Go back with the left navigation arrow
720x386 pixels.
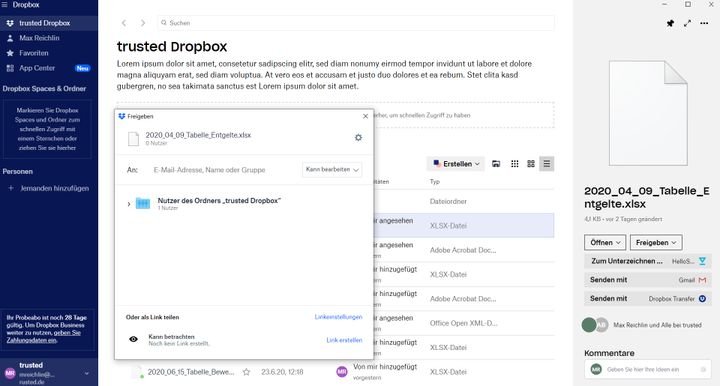(x=124, y=23)
